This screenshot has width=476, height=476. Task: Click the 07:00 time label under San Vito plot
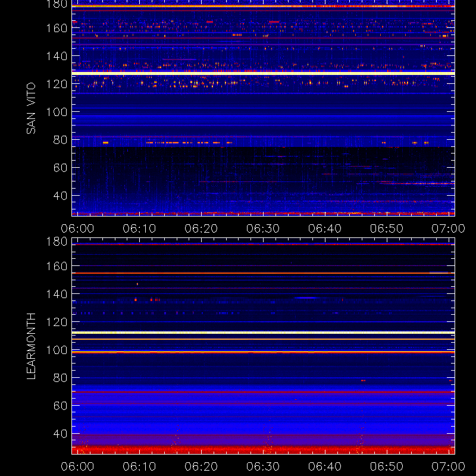click(x=449, y=228)
